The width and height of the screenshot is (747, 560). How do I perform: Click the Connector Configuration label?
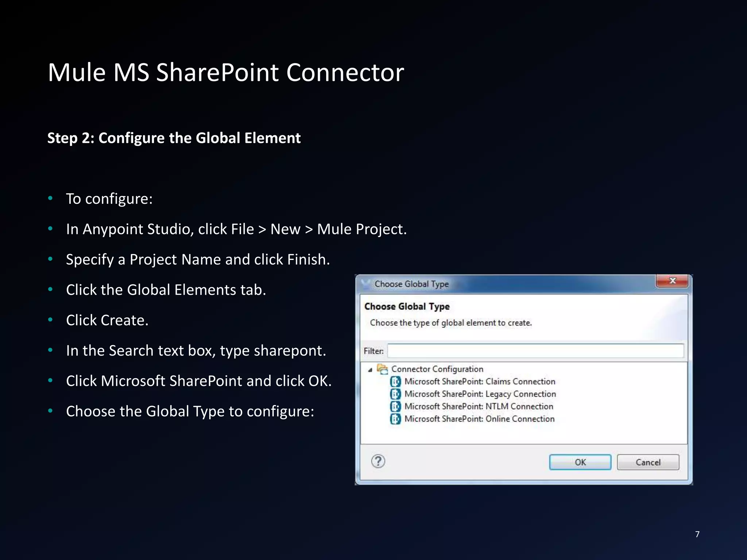click(437, 369)
